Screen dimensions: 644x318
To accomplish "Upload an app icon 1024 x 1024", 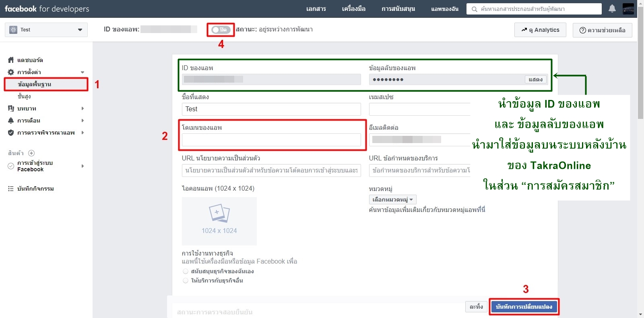I will (219, 221).
